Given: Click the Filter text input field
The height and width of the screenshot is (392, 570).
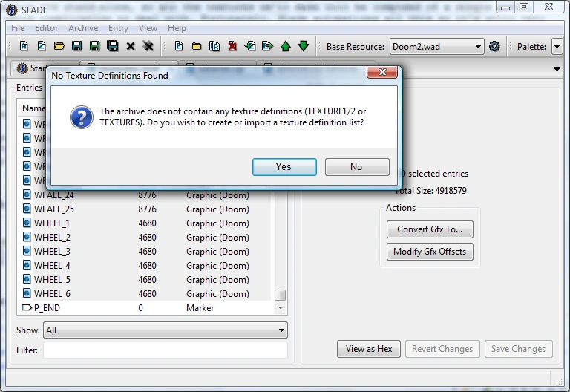Looking at the screenshot, I should click(x=166, y=350).
